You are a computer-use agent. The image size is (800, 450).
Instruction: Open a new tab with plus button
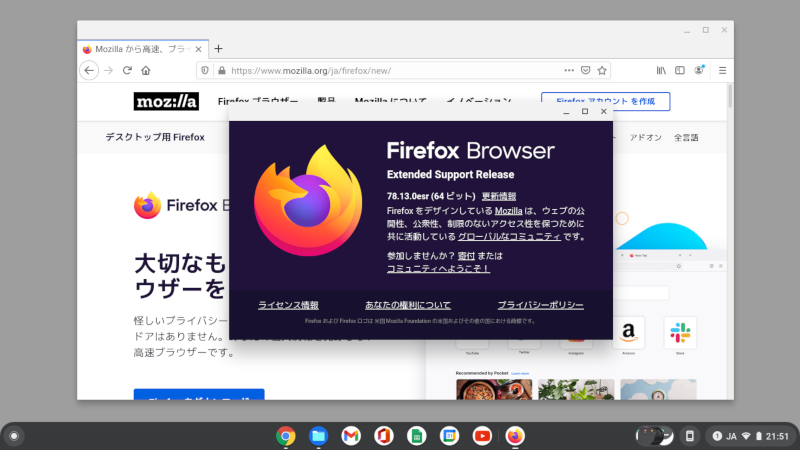pos(219,48)
